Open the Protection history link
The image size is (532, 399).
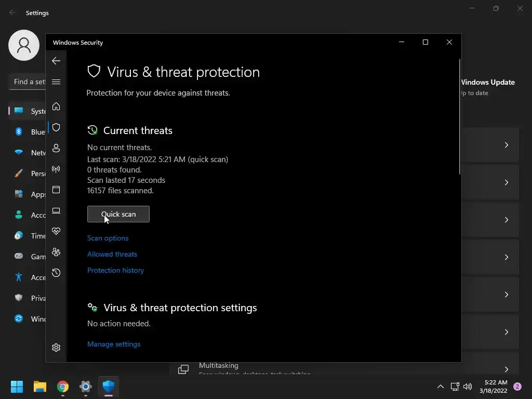tap(115, 270)
